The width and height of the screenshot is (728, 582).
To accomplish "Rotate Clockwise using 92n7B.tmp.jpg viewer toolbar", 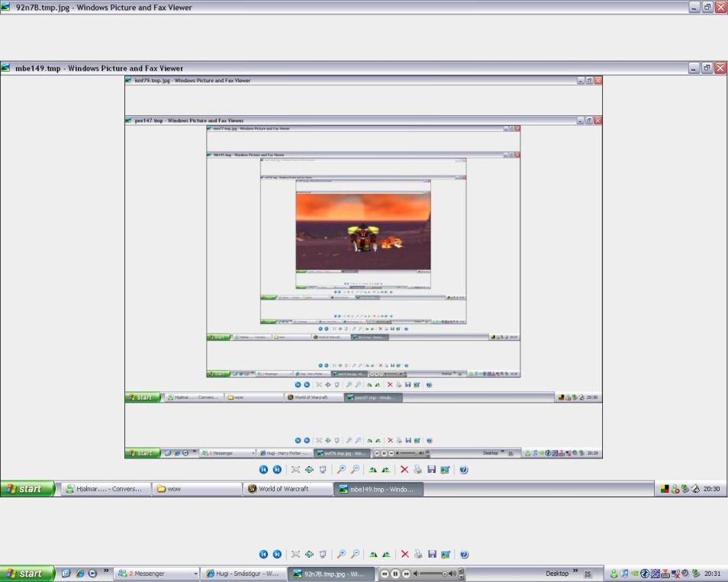I will [373, 554].
